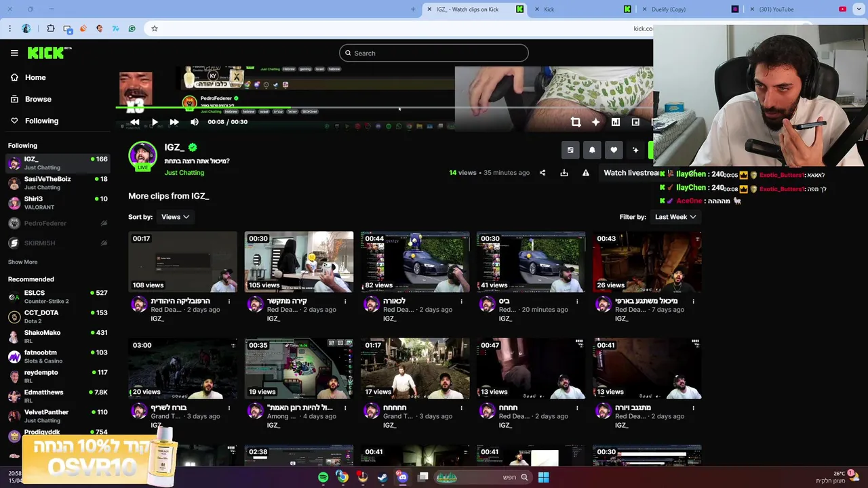Bookmark page with star icon
Screen dimensions: 868x488
(155, 28)
